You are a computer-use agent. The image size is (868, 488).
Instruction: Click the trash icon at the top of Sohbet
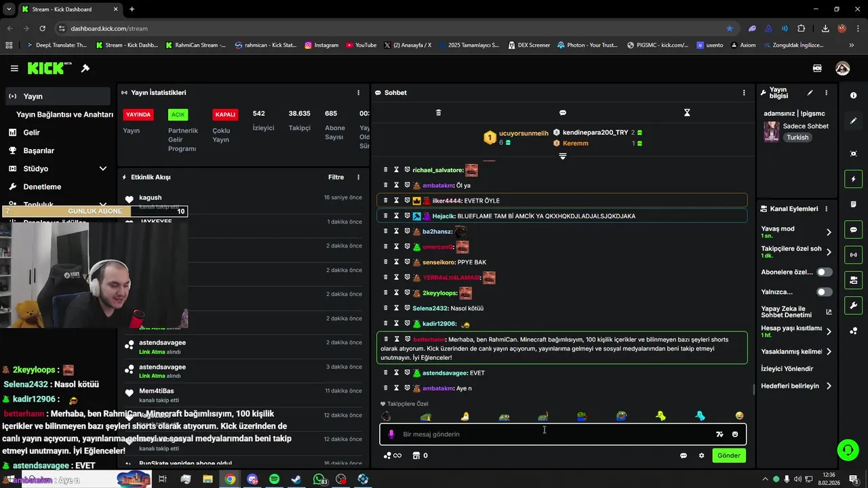pyautogui.click(x=438, y=113)
